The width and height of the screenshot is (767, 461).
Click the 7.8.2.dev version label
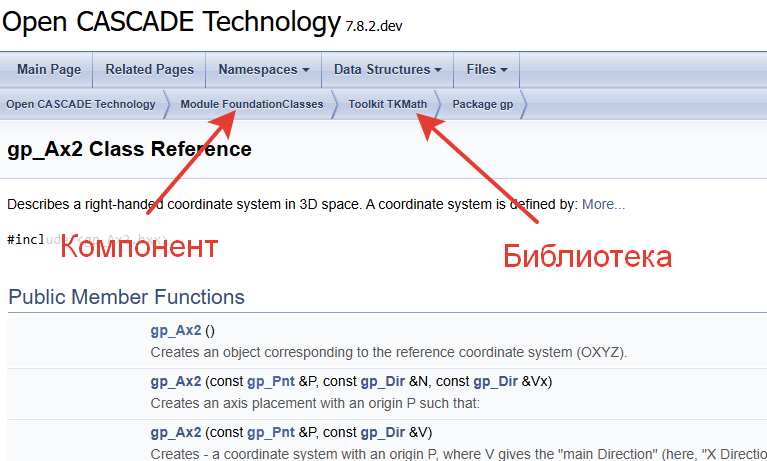374,26
